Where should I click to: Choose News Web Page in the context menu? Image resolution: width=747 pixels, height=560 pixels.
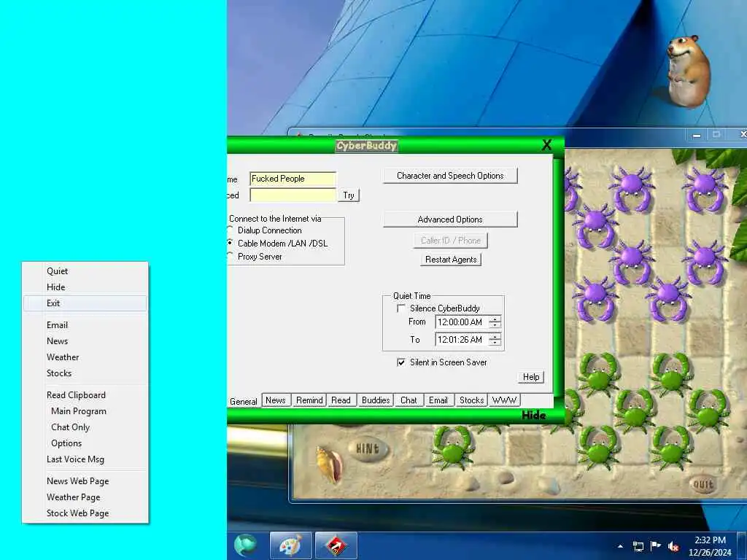(85, 481)
